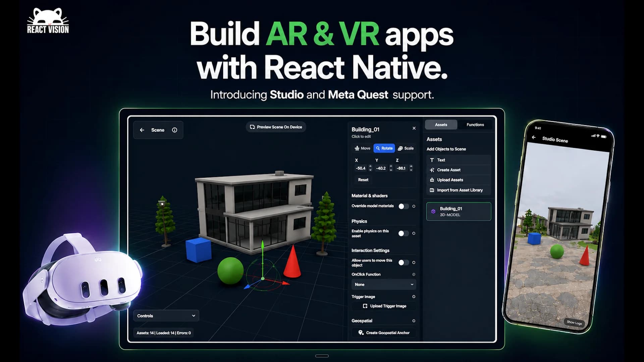
Task: Open the Controls dropdown
Action: pyautogui.click(x=166, y=316)
